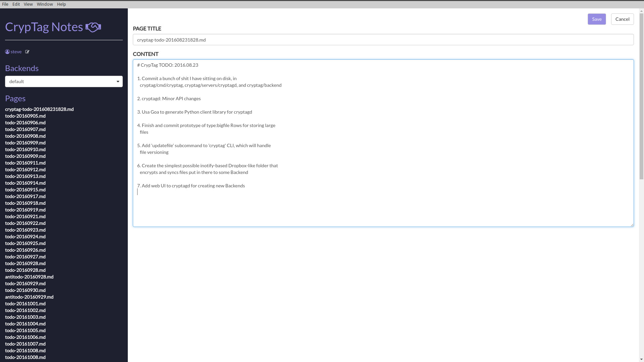Open page todo-20160905.md
The height and width of the screenshot is (362, 644).
point(25,116)
